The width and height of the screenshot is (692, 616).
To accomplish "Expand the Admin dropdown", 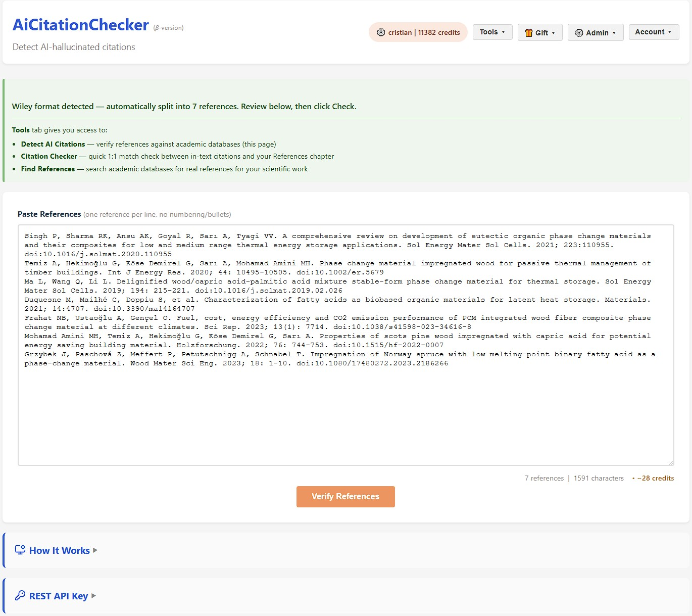I will point(596,32).
